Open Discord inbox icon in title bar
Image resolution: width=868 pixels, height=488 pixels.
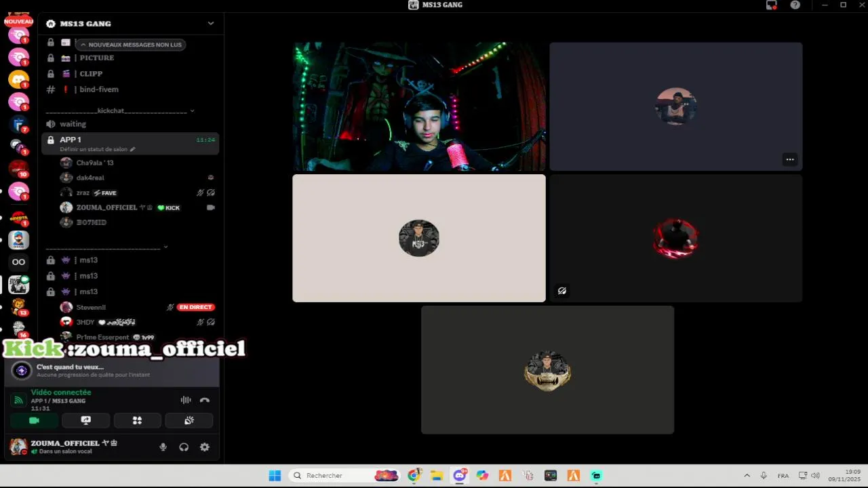pyautogui.click(x=772, y=5)
